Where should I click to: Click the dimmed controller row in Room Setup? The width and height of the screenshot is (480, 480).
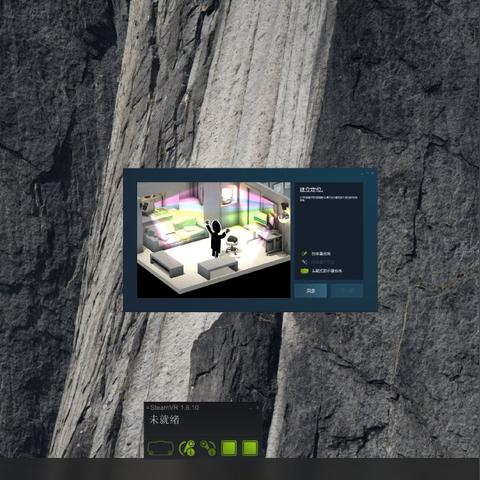(318, 262)
